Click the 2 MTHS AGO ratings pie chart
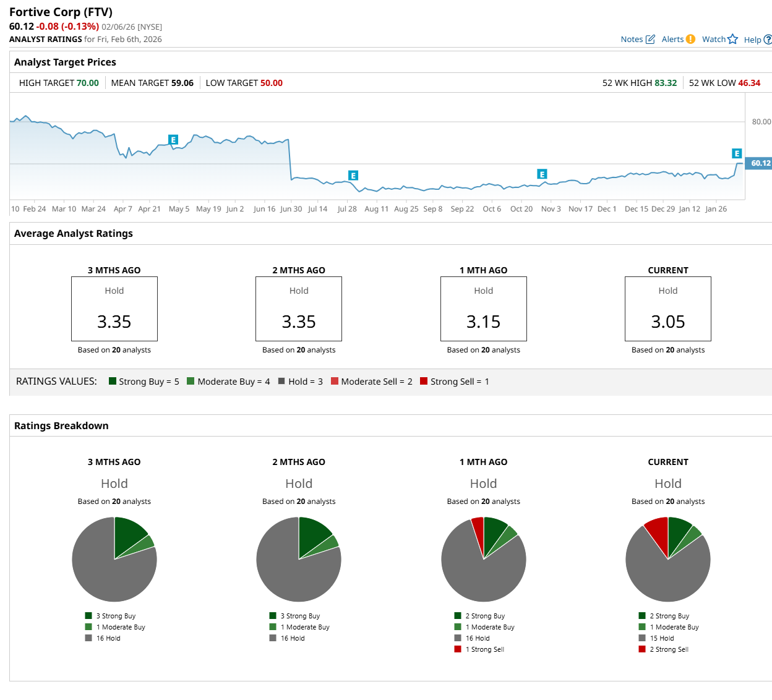The height and width of the screenshot is (700, 772). click(x=299, y=559)
